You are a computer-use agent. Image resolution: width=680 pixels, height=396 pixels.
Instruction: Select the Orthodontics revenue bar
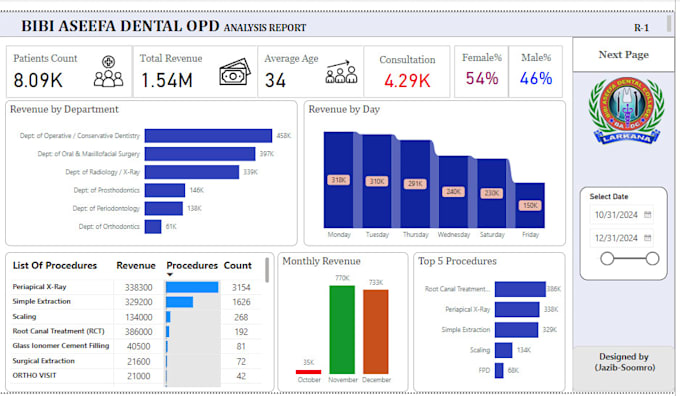coord(153,227)
